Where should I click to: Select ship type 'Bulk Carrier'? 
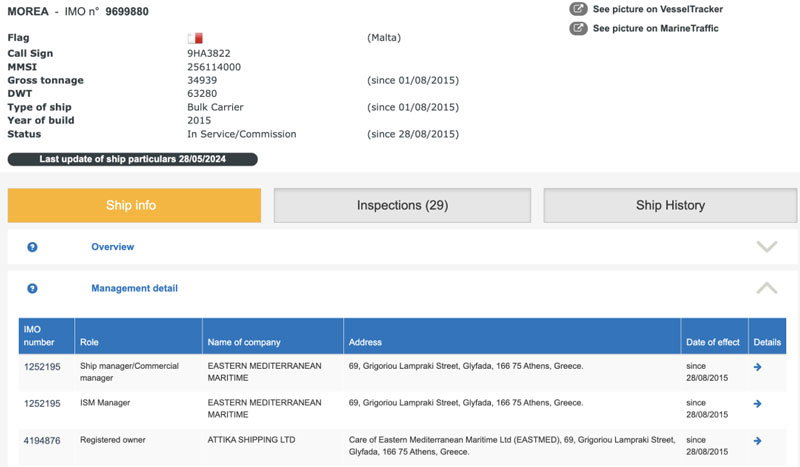pos(215,107)
